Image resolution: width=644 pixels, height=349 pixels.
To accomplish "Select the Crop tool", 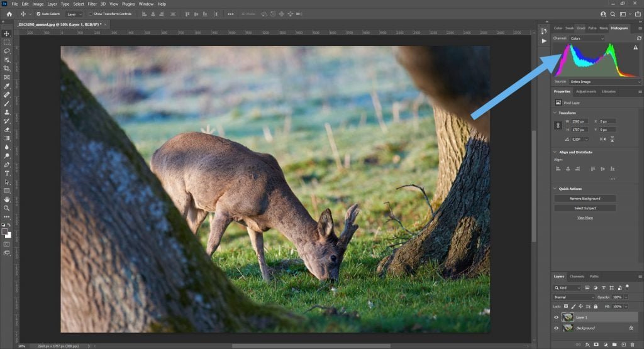I will pos(7,69).
